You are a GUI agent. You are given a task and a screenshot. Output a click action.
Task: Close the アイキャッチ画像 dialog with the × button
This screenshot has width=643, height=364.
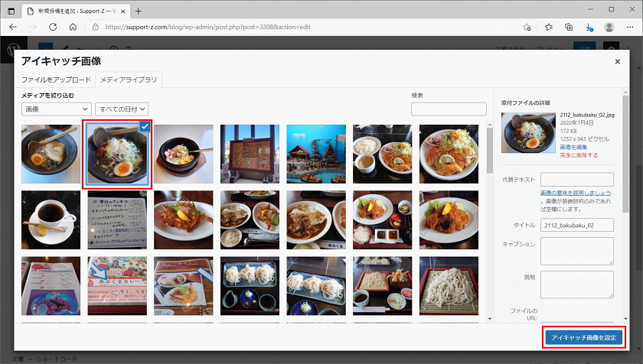tap(617, 61)
